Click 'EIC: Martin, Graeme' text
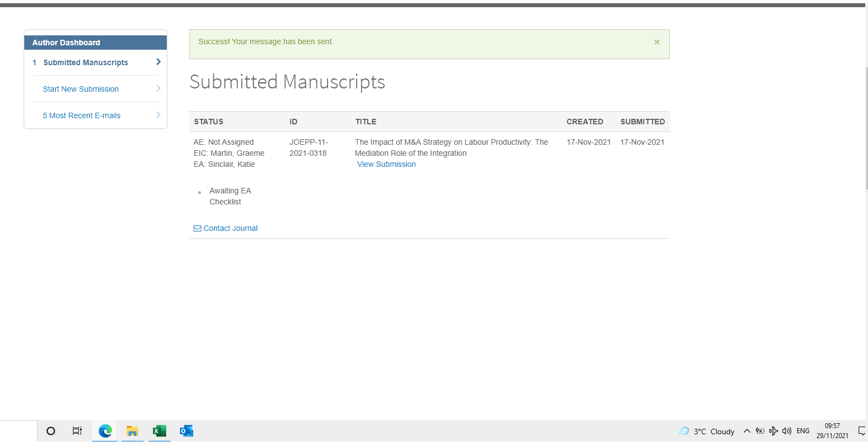Image resolution: width=868 pixels, height=442 pixels. [229, 153]
